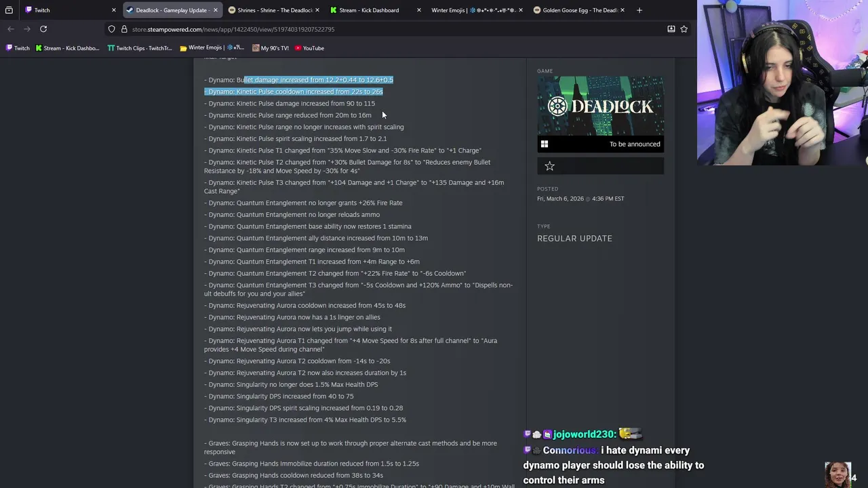Screen dimensions: 868x488
Task: Click Singularity T3 increased line
Action: (305, 420)
